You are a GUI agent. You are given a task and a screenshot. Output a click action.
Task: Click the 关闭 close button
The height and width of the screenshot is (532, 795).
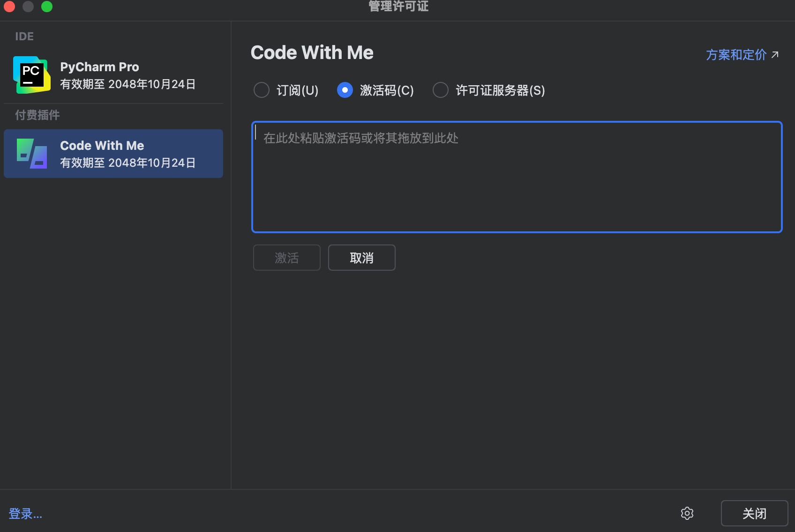click(x=754, y=513)
